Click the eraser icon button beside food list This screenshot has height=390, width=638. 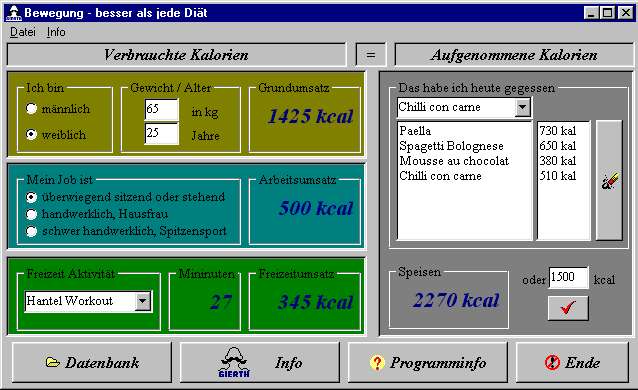point(609,180)
